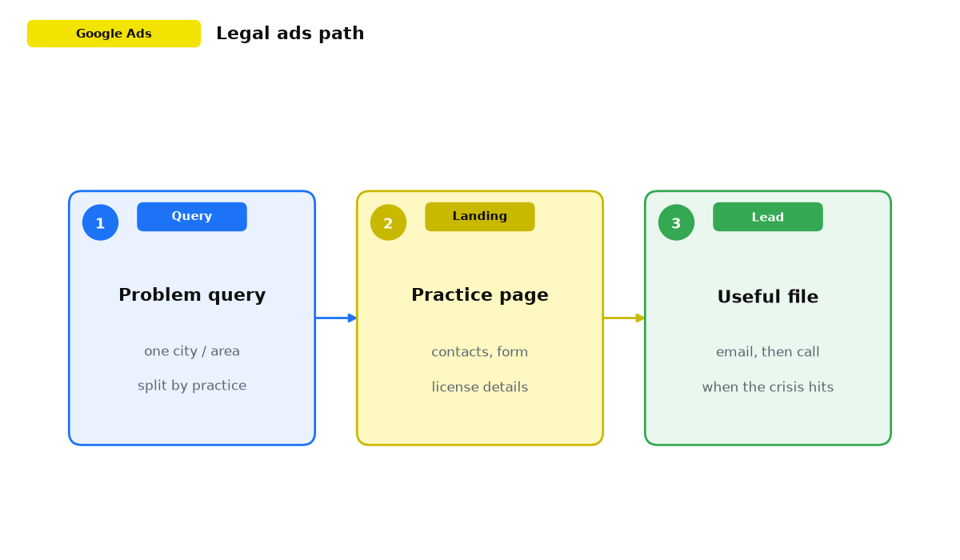This screenshot has width=960, height=560.
Task: Click the text 'license details'
Action: (x=480, y=387)
